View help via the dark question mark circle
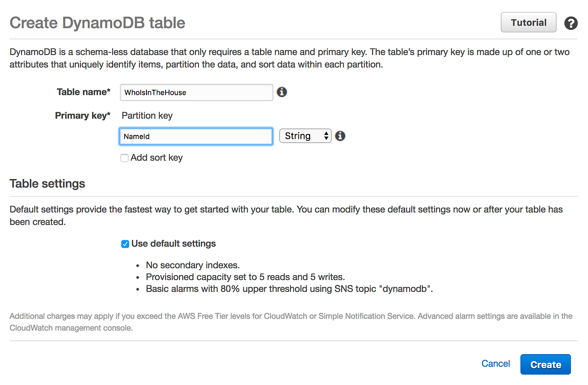Viewport: 588px width, 385px height. (x=571, y=23)
